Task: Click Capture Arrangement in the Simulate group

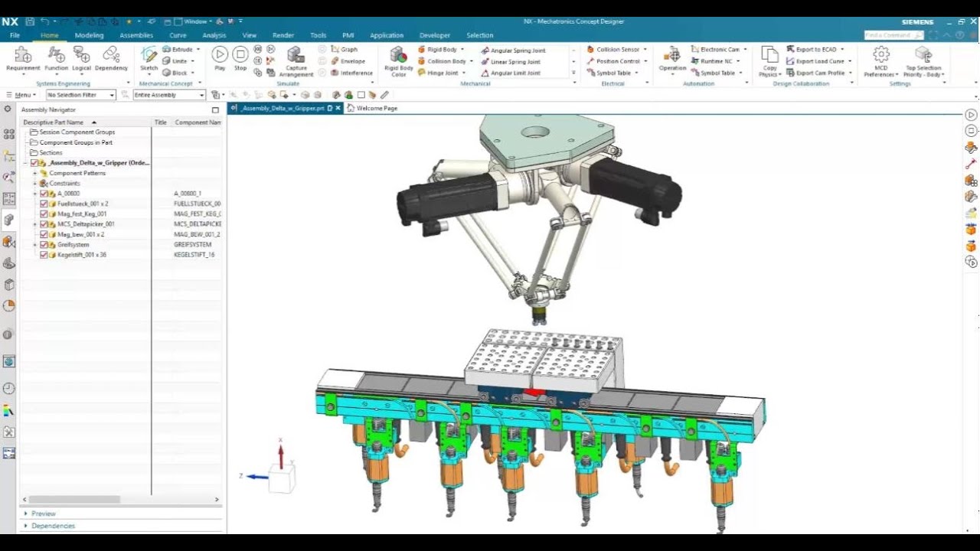Action: coord(296,61)
